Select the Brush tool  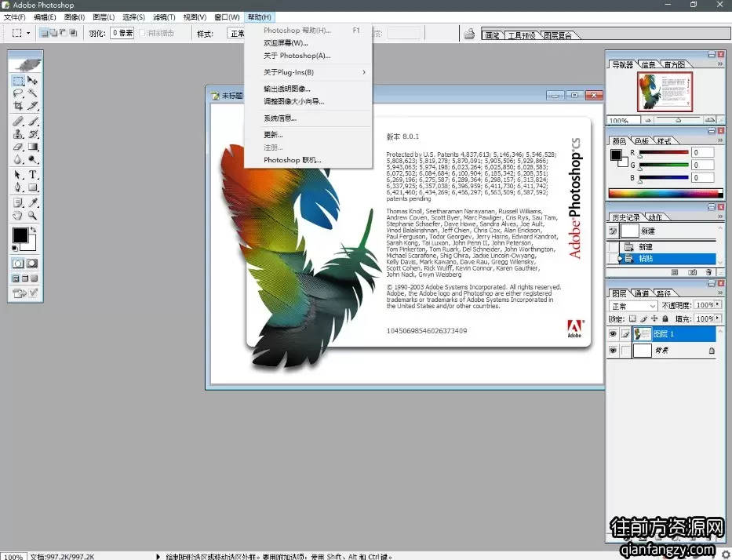[32, 122]
